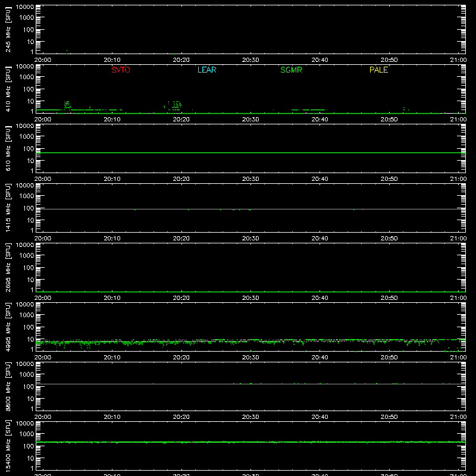476x476 pixels.
Task: Click 20:30 time label under 8800 MHz panel
Action: [x=250, y=417]
